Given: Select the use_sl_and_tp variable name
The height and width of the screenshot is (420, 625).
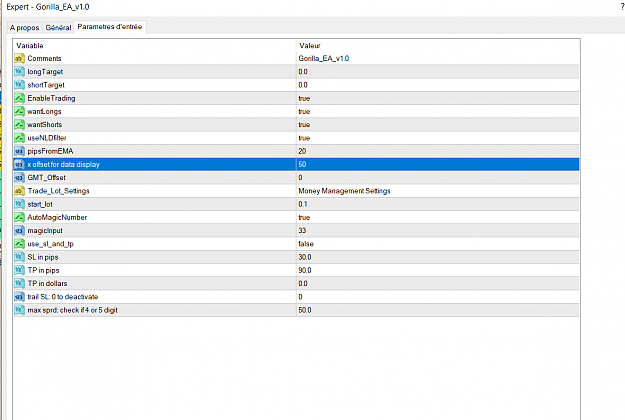Looking at the screenshot, I should tap(50, 243).
